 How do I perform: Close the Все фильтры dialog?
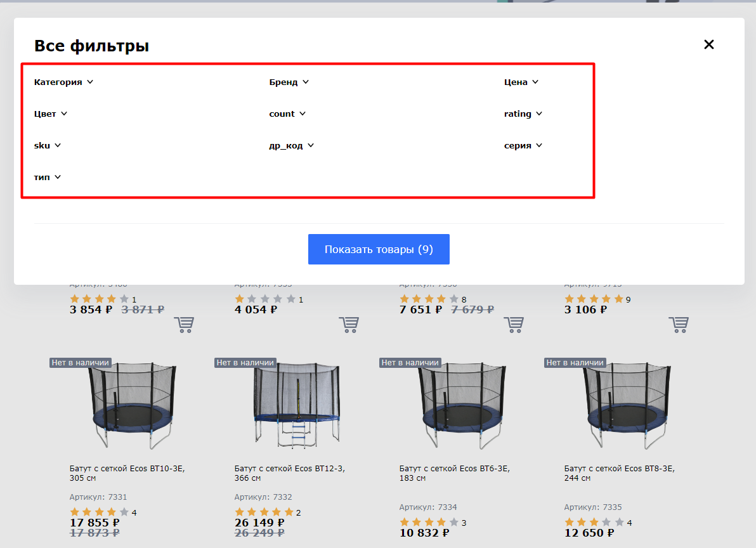(709, 44)
